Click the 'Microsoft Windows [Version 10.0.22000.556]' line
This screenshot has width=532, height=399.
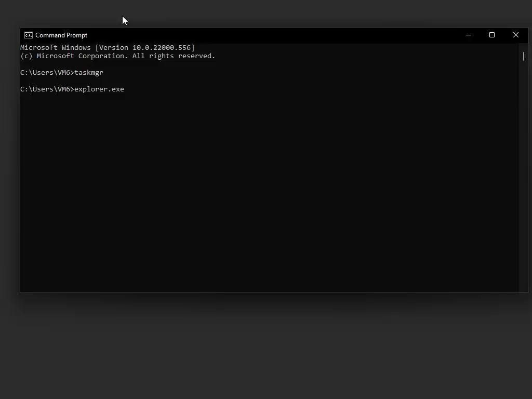108,47
